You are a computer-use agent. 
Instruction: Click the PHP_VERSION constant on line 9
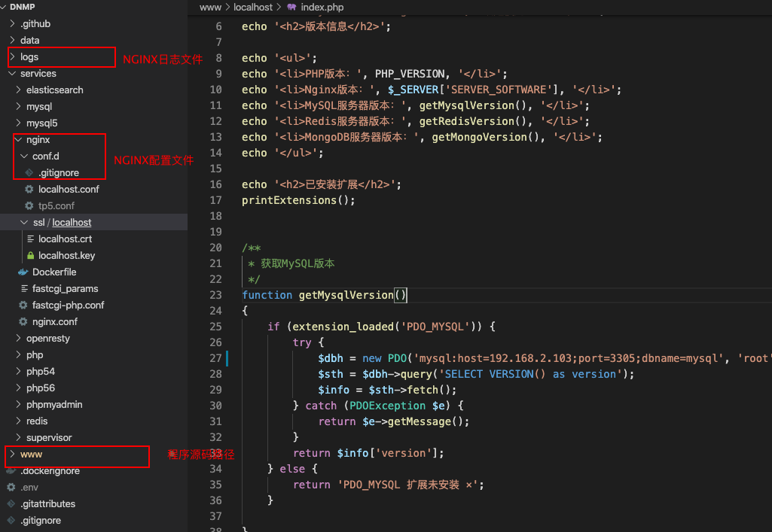click(410, 74)
